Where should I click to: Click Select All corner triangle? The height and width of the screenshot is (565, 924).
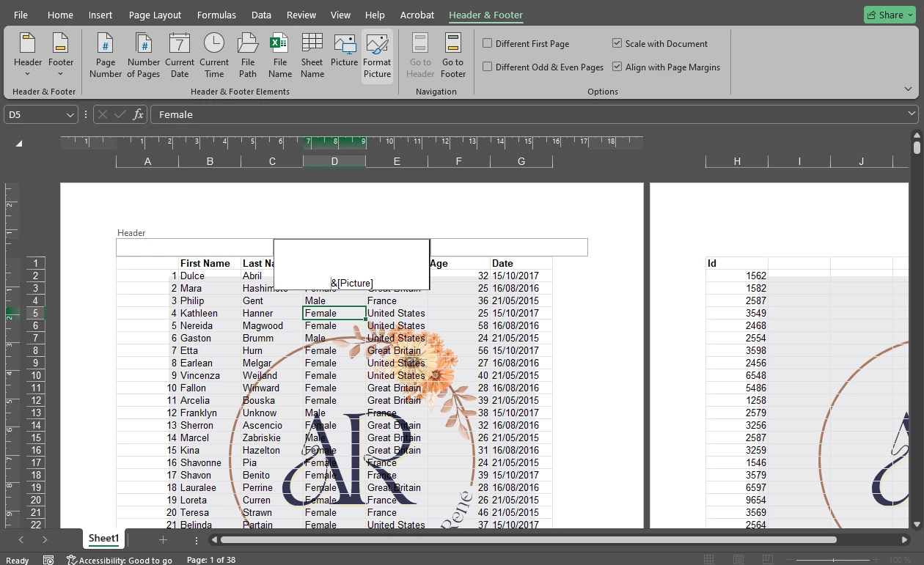pos(19,144)
